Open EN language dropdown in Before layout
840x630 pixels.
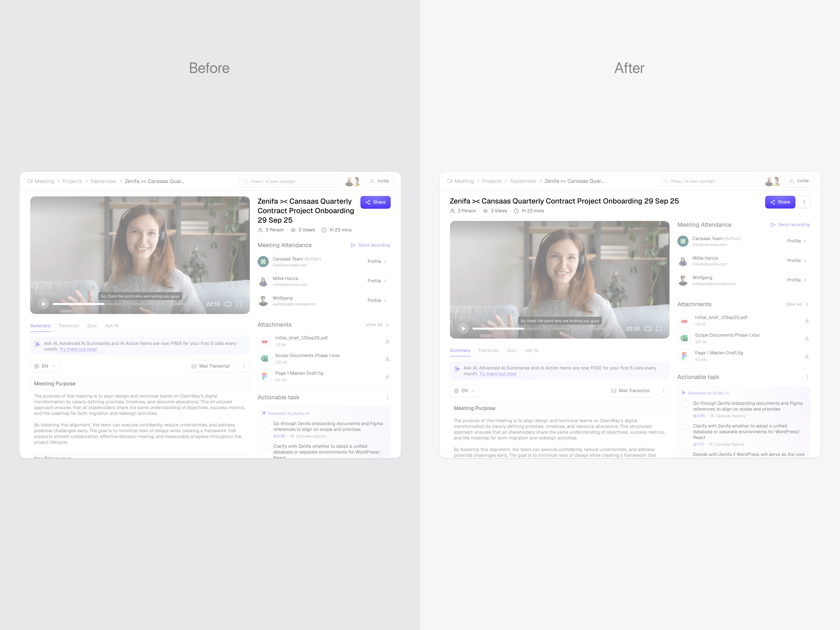(x=45, y=366)
